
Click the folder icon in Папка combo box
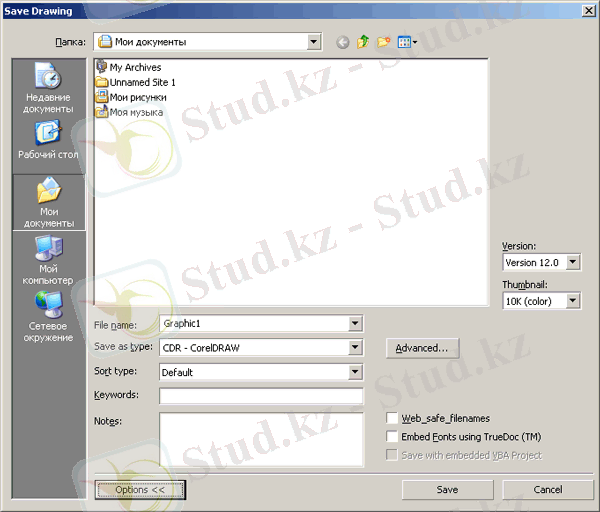[x=105, y=41]
